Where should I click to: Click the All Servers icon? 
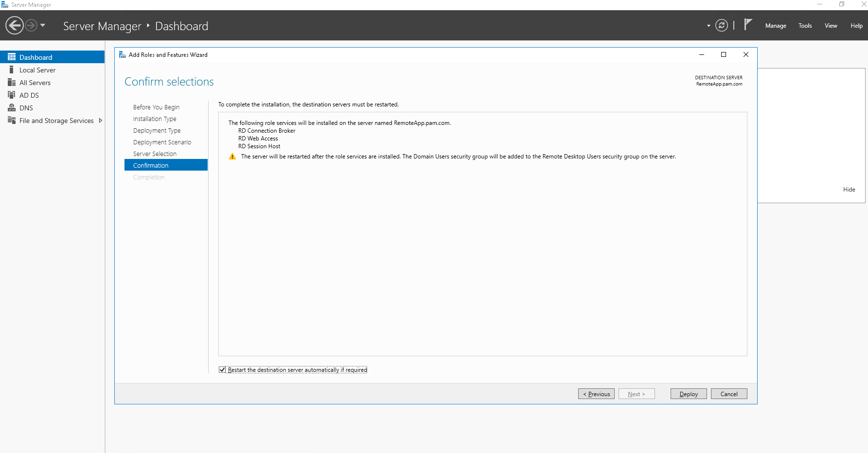[x=12, y=82]
